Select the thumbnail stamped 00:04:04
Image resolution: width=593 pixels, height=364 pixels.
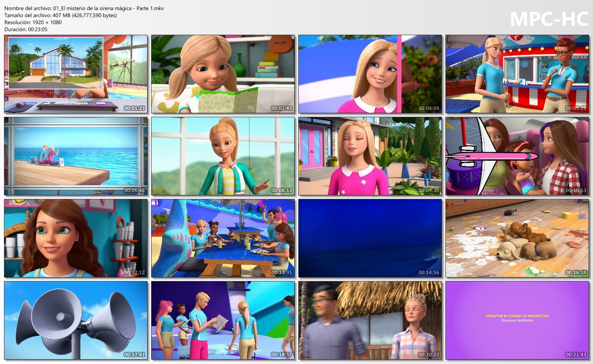(370, 74)
